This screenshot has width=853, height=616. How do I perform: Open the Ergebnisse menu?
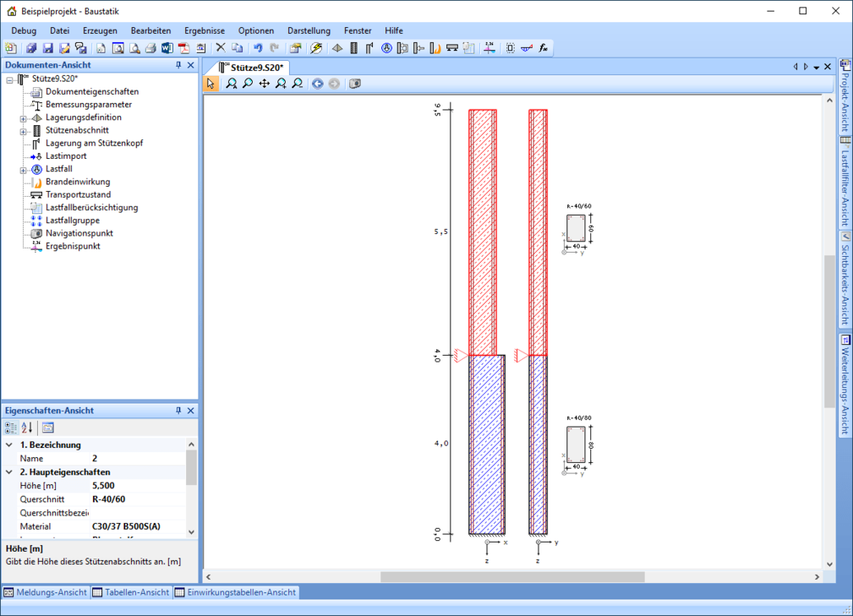(x=205, y=30)
